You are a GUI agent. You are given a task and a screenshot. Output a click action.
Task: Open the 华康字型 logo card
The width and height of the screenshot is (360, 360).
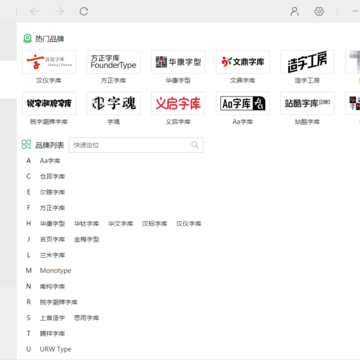pyautogui.click(x=178, y=62)
